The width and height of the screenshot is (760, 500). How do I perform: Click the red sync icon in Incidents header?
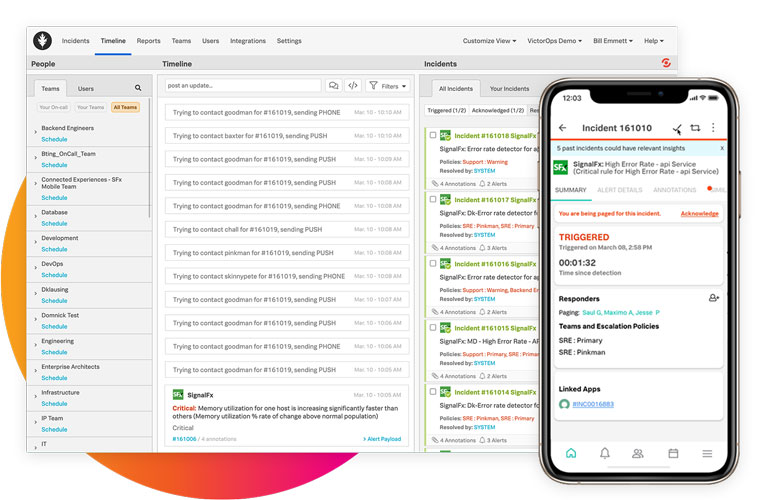point(666,63)
